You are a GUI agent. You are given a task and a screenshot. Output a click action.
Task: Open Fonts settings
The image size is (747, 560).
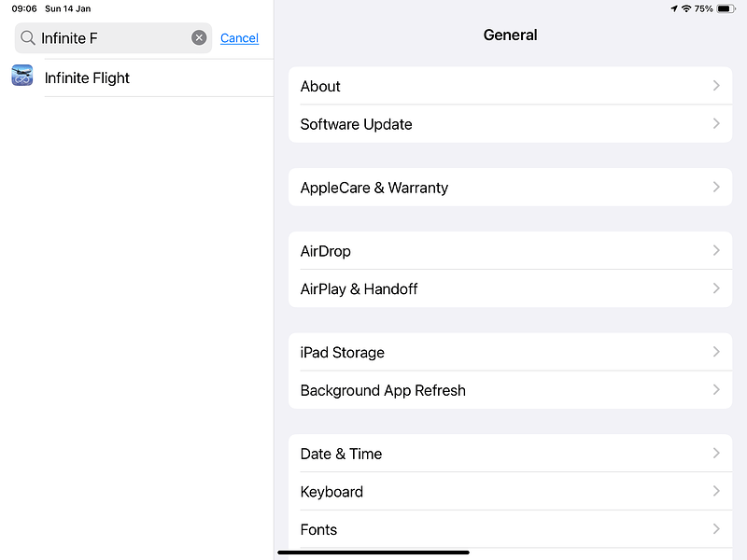click(510, 529)
